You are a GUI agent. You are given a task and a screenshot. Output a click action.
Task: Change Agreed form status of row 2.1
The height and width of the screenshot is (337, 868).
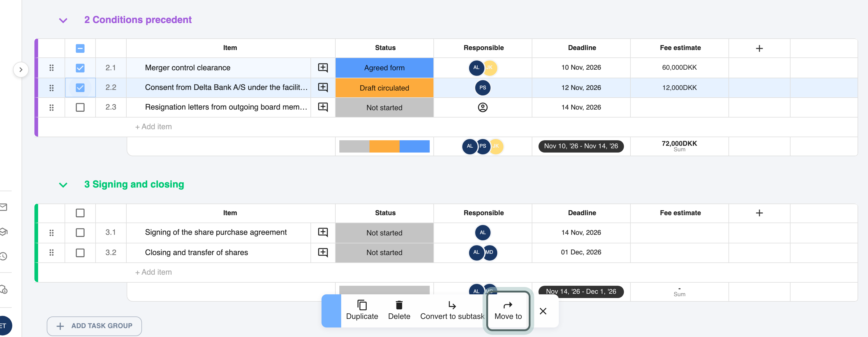[x=384, y=68]
